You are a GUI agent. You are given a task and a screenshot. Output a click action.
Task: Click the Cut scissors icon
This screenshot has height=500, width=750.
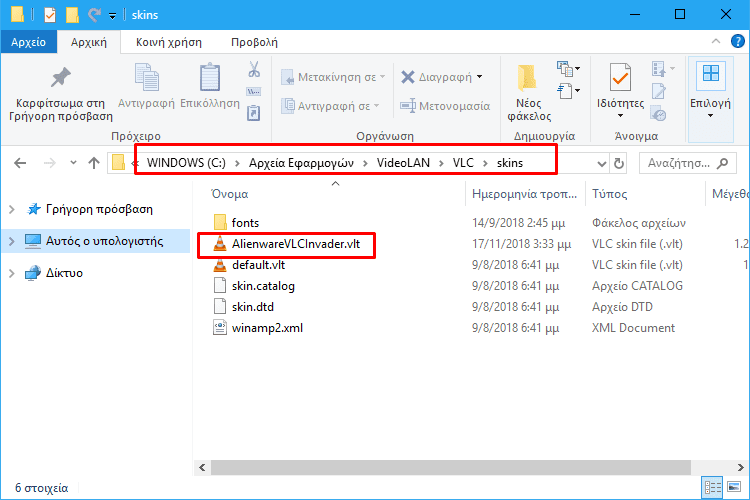pyautogui.click(x=254, y=69)
